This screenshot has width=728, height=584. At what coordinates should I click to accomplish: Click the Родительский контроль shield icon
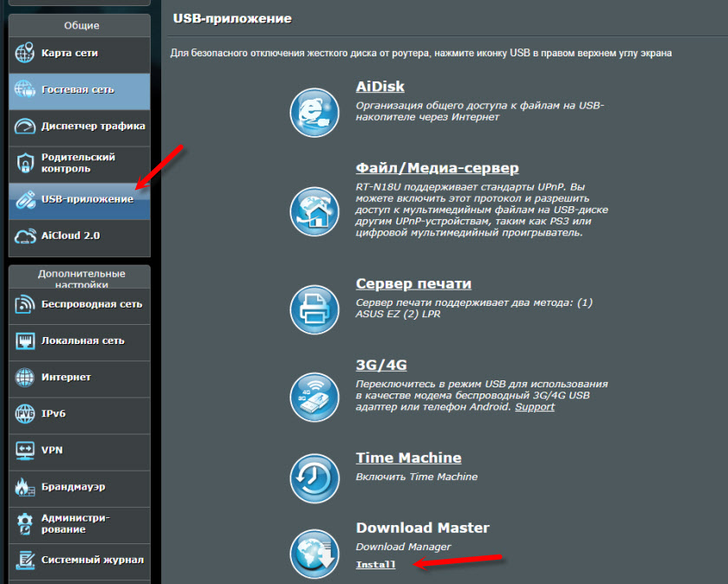click(x=24, y=163)
